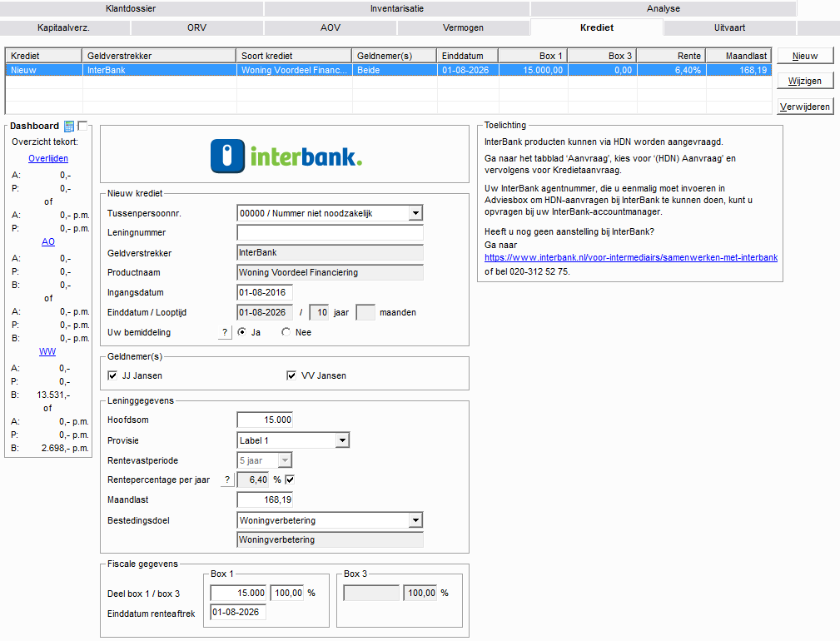Select Ja for Uw bemiddeling
840x641 pixels.
pyautogui.click(x=242, y=332)
